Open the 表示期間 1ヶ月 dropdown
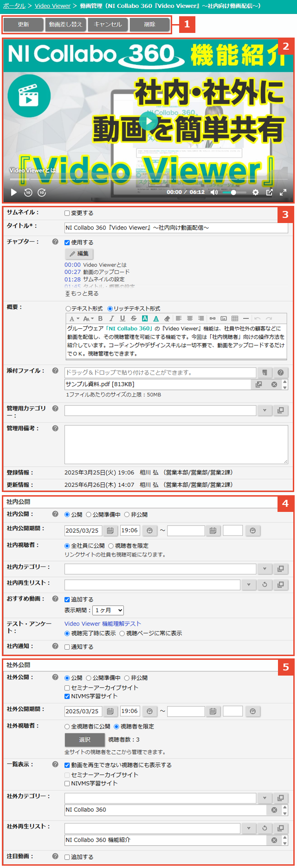Screen dimensions: 297x868 (x=108, y=610)
